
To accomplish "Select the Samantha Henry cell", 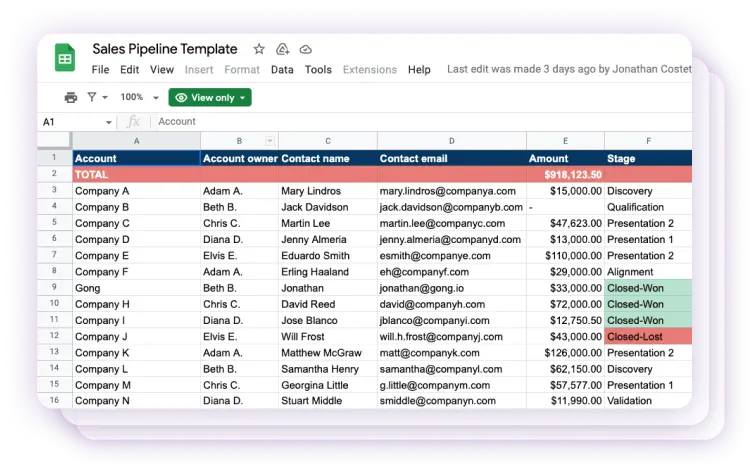I will pyautogui.click(x=328, y=369).
